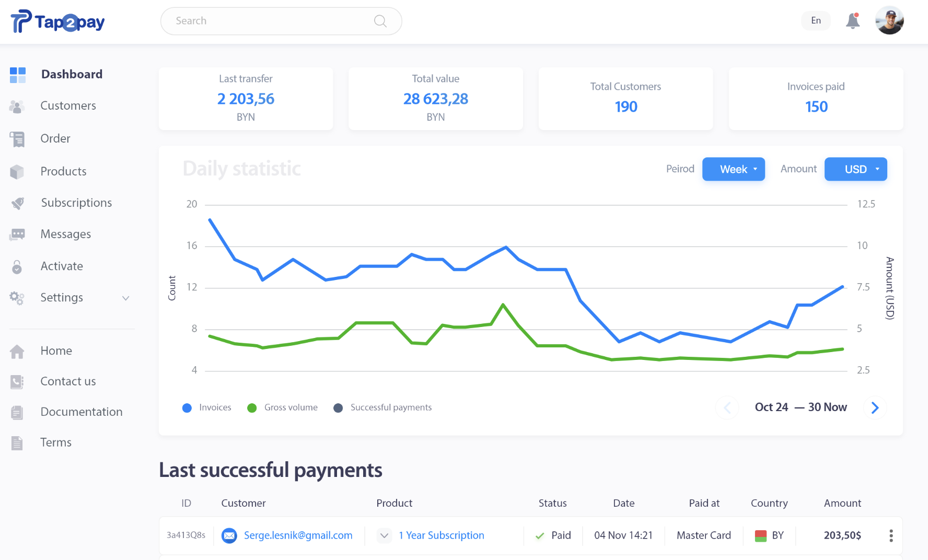This screenshot has height=560, width=928.
Task: Click the Customers people icon
Action: click(17, 106)
